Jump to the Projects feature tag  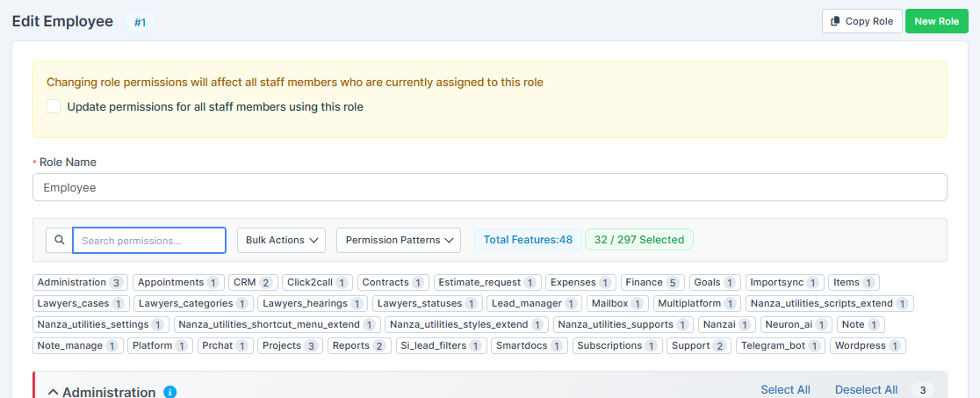point(290,345)
